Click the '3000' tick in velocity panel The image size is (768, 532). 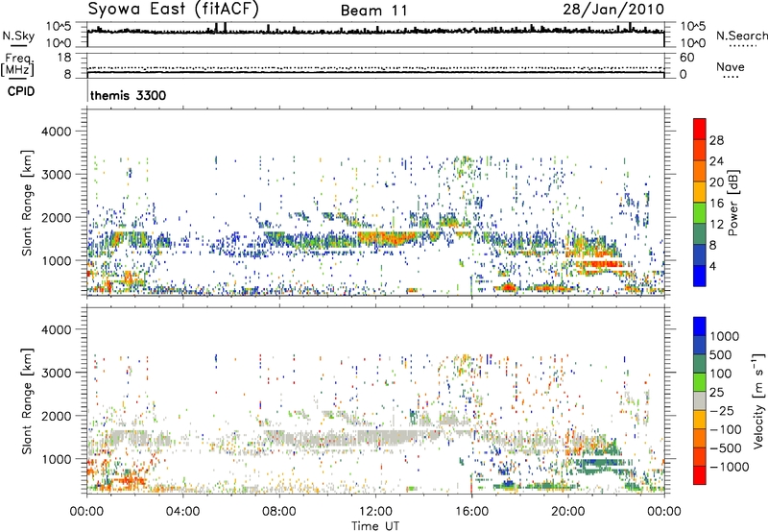tap(56, 373)
